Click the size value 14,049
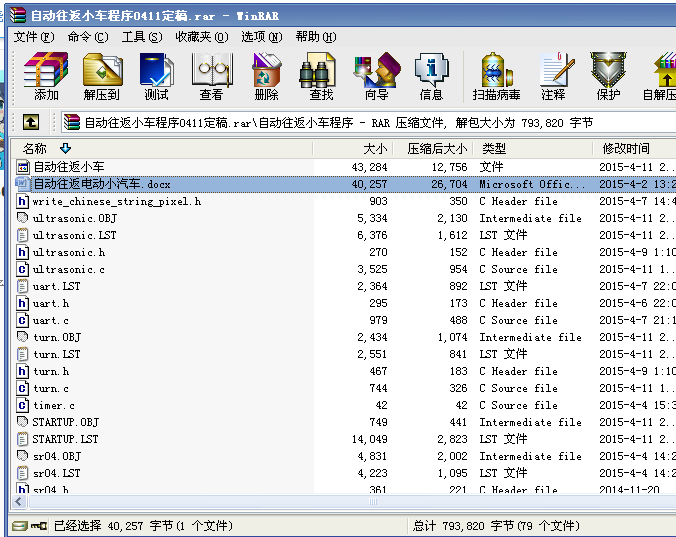The height and width of the screenshot is (537, 676). point(369,439)
